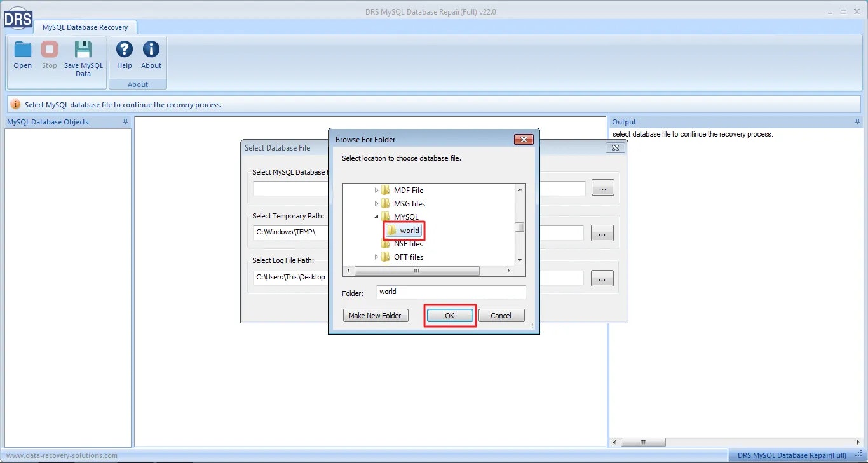Select the OFT files folder icon
Image resolution: width=868 pixels, height=463 pixels.
pyautogui.click(x=385, y=257)
